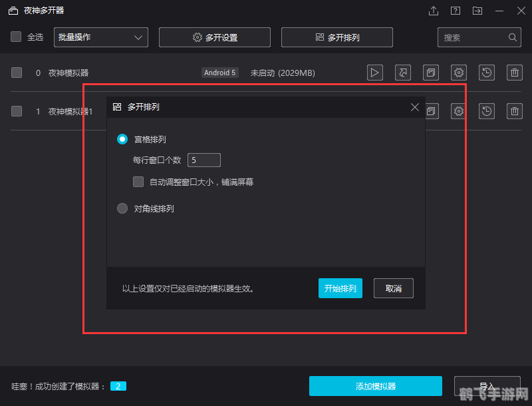The height and width of the screenshot is (406, 532).
Task: Check the 全选 select-all checkbox
Action: coord(16,37)
